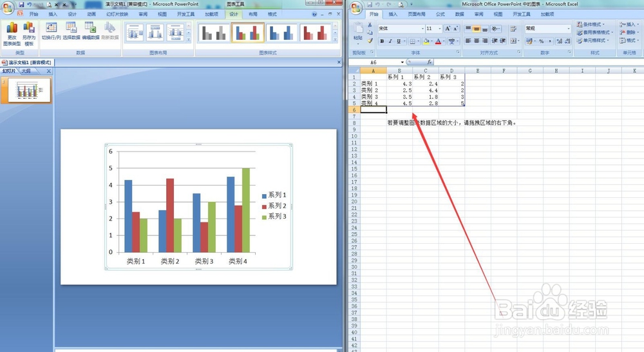Click the Cut scissors icon in Excel
Image resolution: width=644 pixels, height=352 pixels.
[370, 24]
